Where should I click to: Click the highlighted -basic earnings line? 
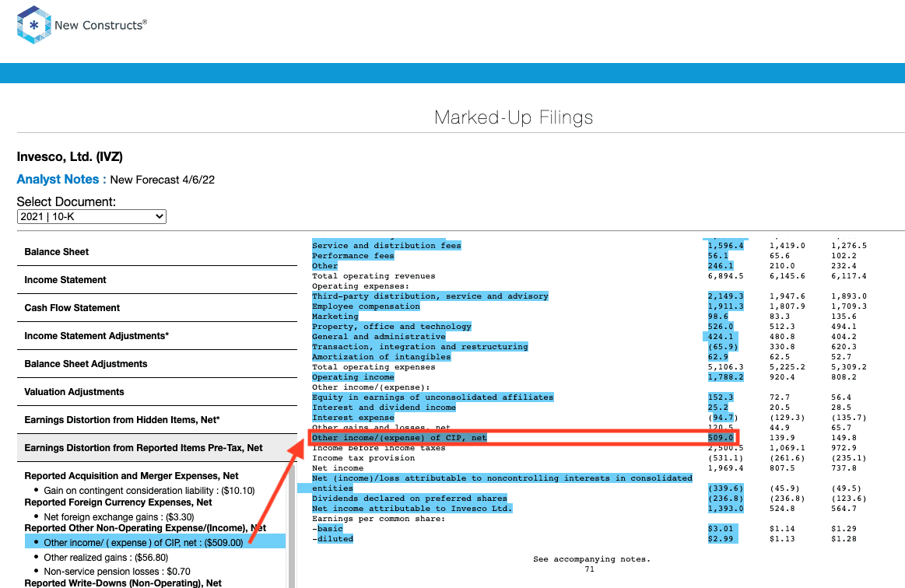tap(328, 529)
